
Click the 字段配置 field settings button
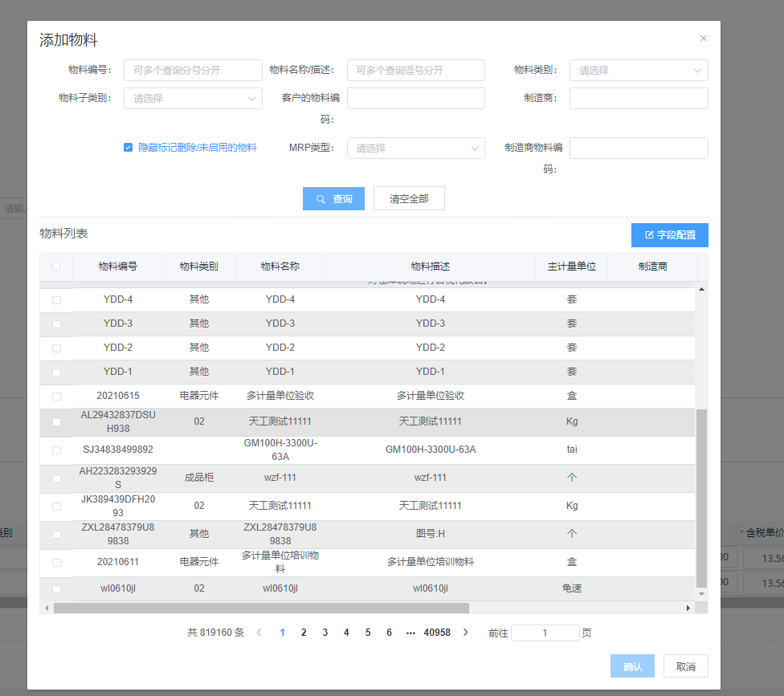click(x=669, y=235)
